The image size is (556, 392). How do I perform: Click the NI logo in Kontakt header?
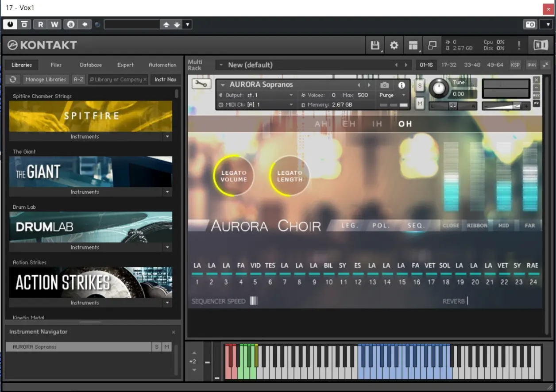pos(540,45)
